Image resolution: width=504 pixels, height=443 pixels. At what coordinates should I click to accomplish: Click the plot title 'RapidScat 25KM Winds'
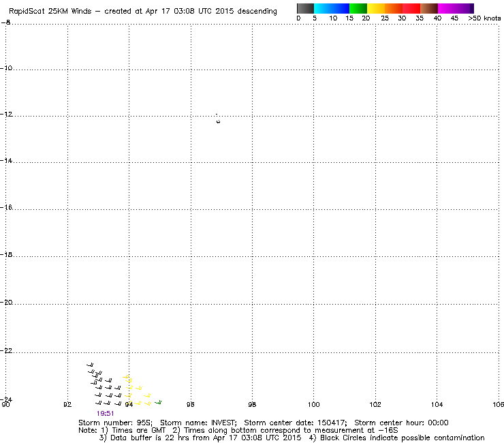click(50, 12)
